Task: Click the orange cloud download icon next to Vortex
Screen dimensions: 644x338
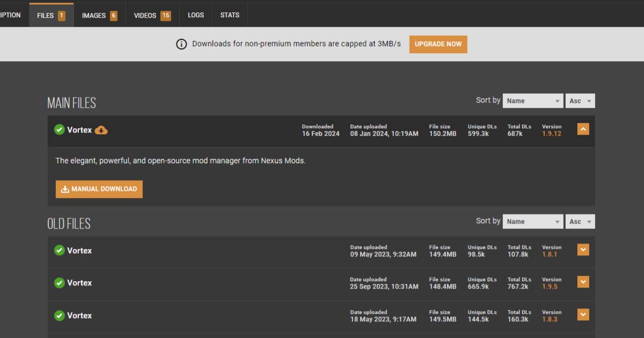Action: click(101, 130)
